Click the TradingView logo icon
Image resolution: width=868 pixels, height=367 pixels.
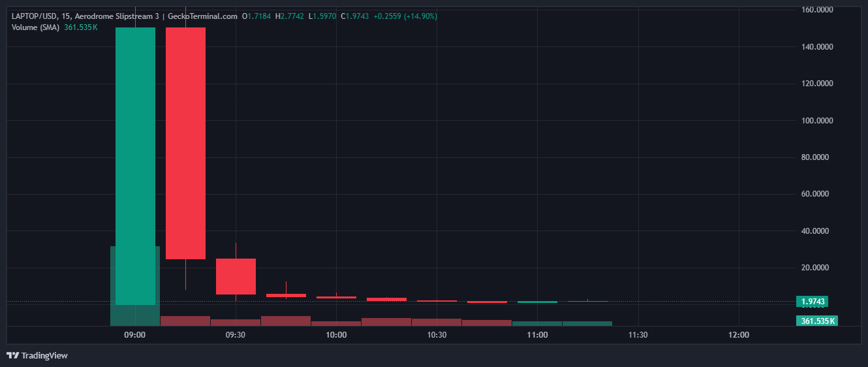pos(12,355)
